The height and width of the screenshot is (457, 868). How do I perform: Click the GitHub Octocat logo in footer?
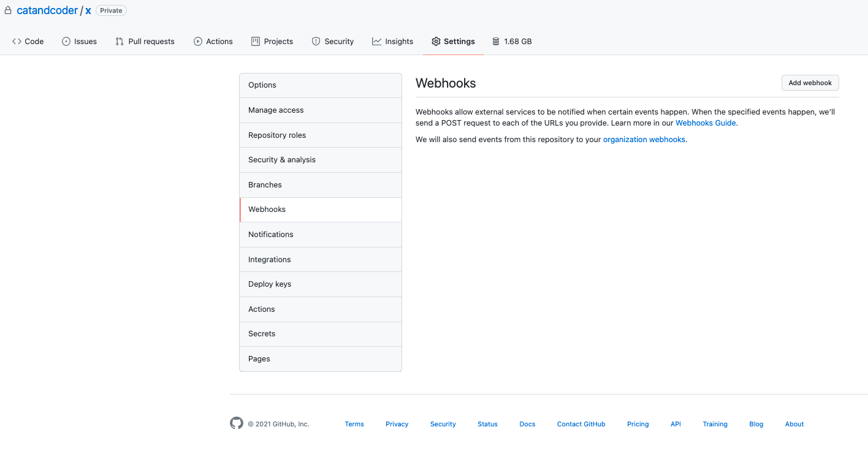[x=237, y=423]
